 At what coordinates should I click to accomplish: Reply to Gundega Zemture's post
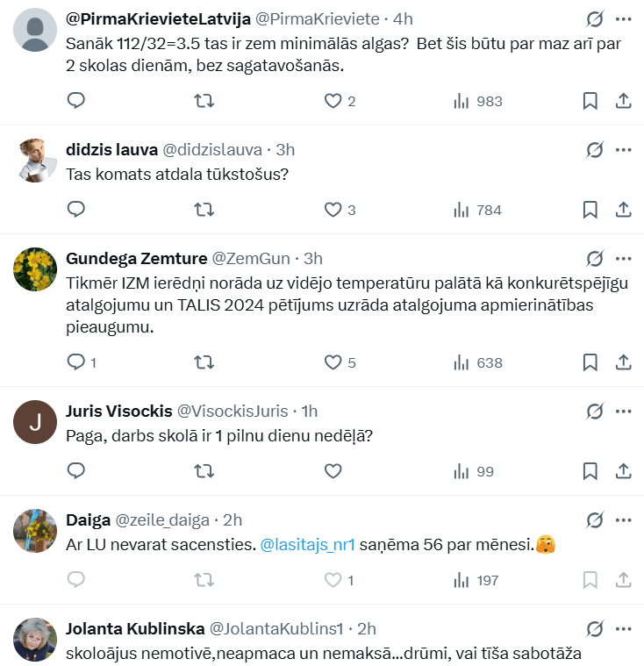coord(76,362)
